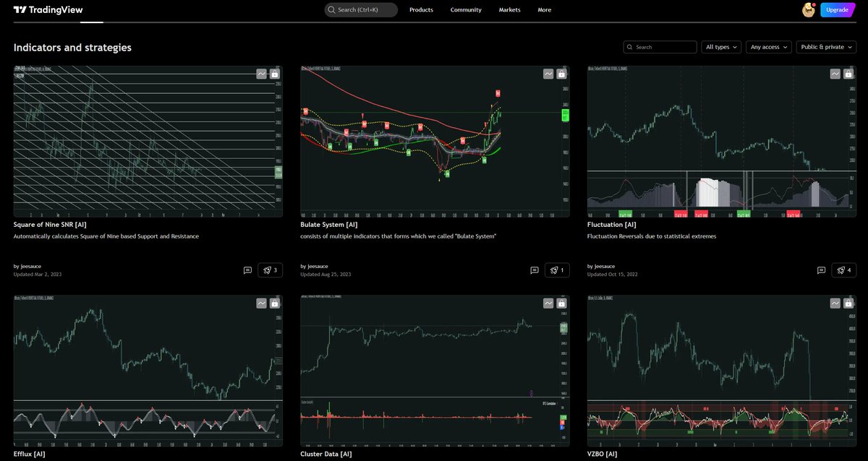Click the scripts Search input field
This screenshot has width=868, height=461.
(x=660, y=47)
